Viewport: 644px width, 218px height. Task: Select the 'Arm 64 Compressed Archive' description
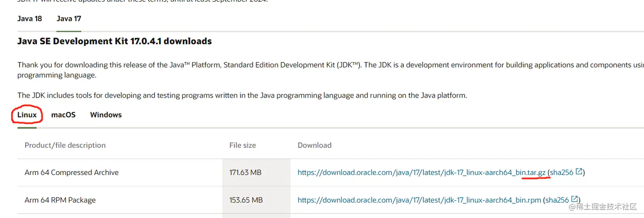72,172
